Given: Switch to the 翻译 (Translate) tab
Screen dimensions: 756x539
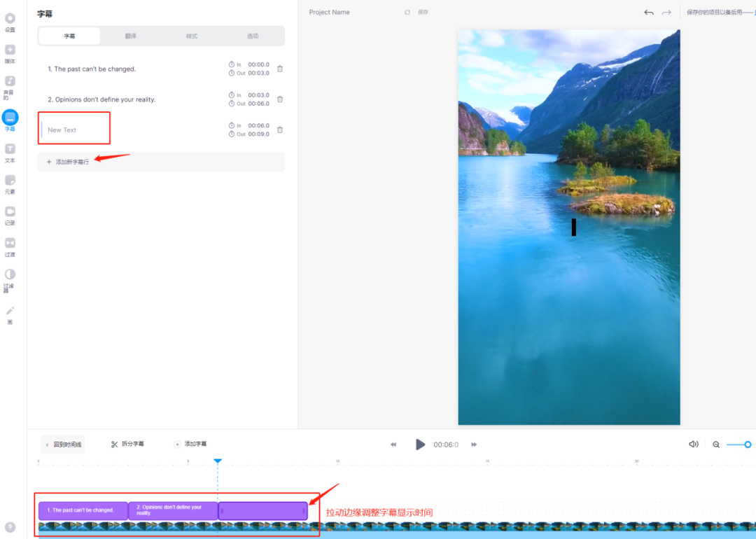Looking at the screenshot, I should (129, 35).
